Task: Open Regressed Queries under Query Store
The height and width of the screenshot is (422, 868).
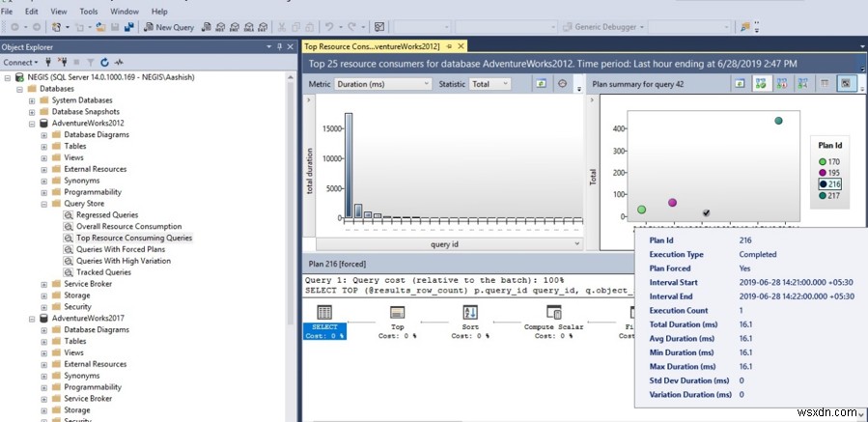Action: pos(107,215)
